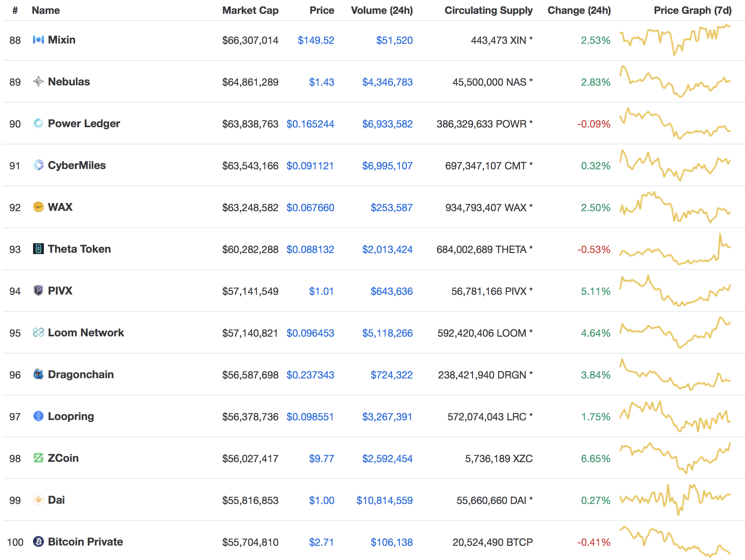Click Theta Token price $0.088132
This screenshot has height=560, width=745.
310,249
